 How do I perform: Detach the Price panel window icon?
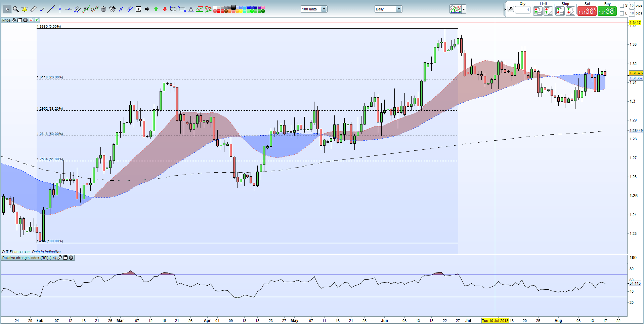(x=19, y=20)
